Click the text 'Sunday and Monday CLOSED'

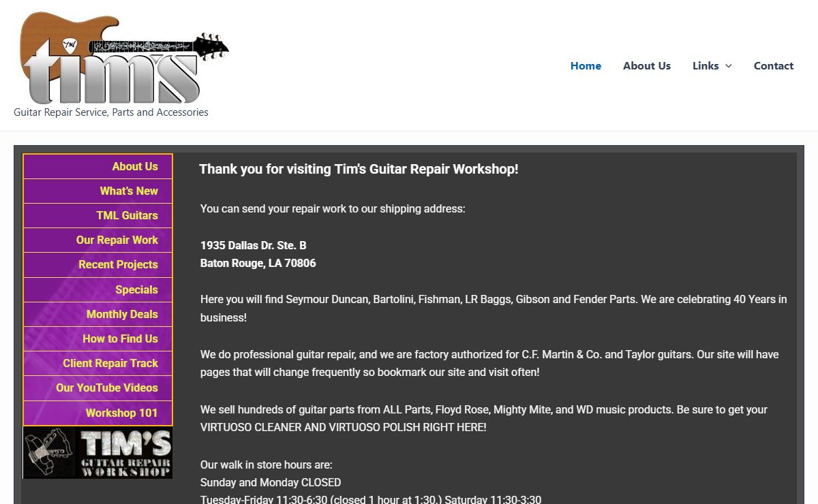click(271, 482)
